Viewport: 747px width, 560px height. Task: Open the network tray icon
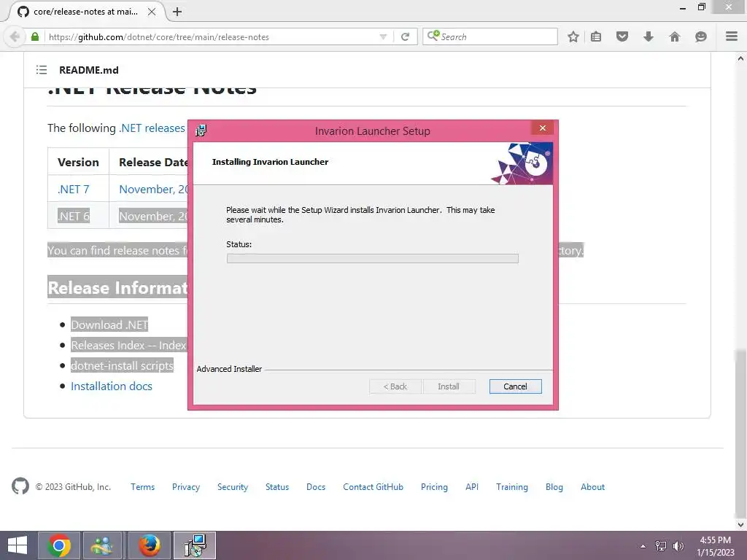click(x=661, y=546)
